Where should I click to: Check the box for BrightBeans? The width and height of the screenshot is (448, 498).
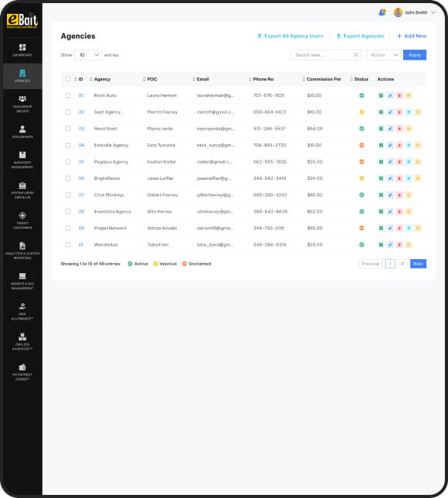[68, 178]
